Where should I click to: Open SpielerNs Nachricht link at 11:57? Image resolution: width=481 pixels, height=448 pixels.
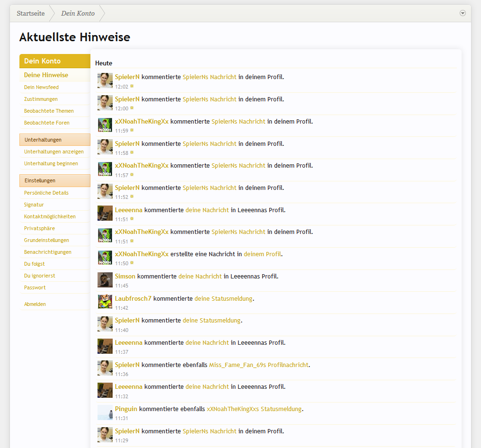tap(238, 166)
